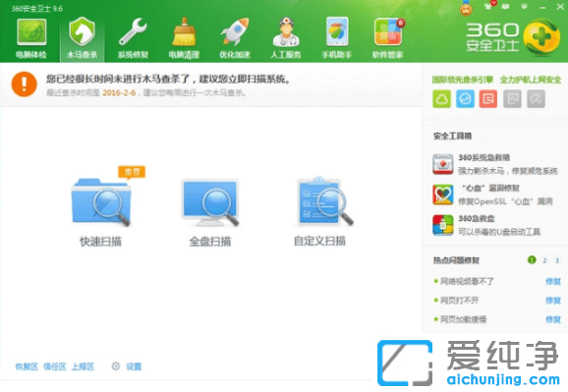Click the 360安全卫士 logo ball
The width and height of the screenshot is (568, 392).
tap(541, 38)
